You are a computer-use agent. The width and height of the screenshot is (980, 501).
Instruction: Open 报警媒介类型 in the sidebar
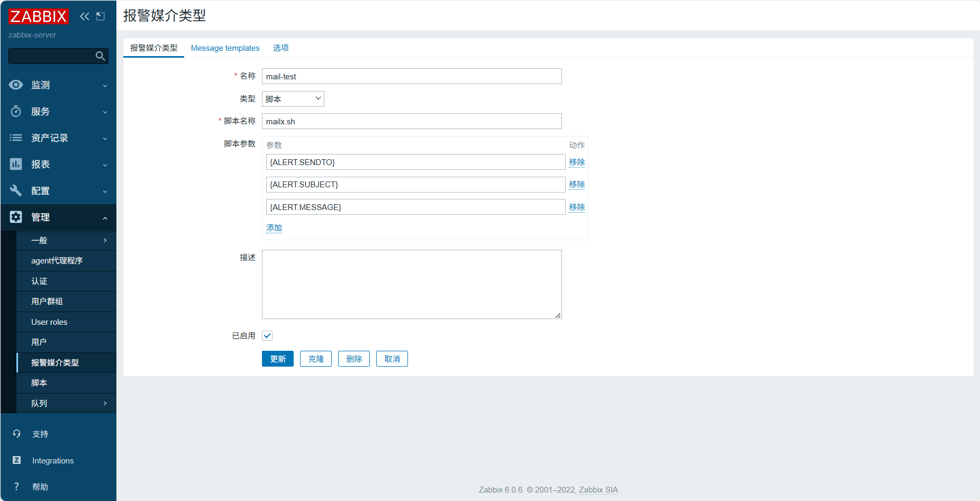click(x=66, y=362)
